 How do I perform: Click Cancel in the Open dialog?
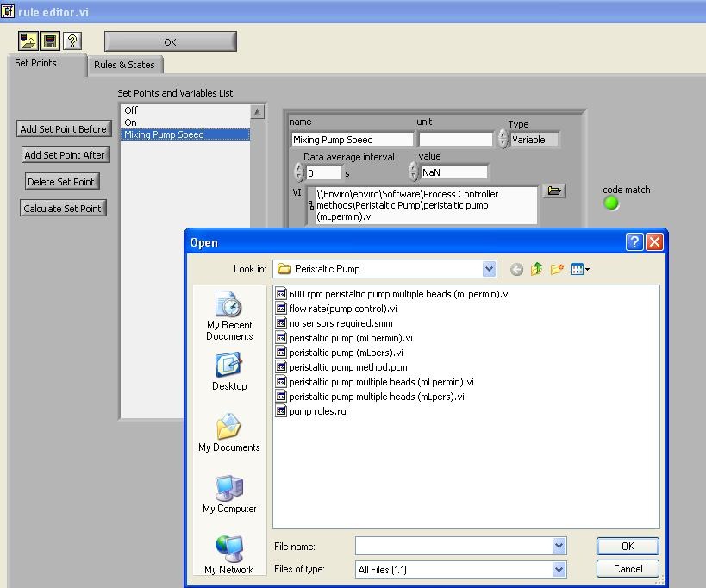pos(628,569)
